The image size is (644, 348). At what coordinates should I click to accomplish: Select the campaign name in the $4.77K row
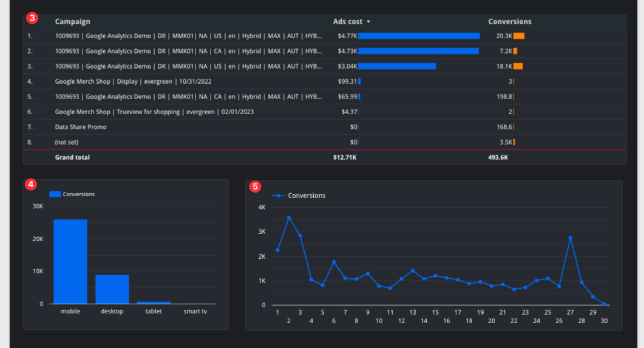pyautogui.click(x=189, y=36)
